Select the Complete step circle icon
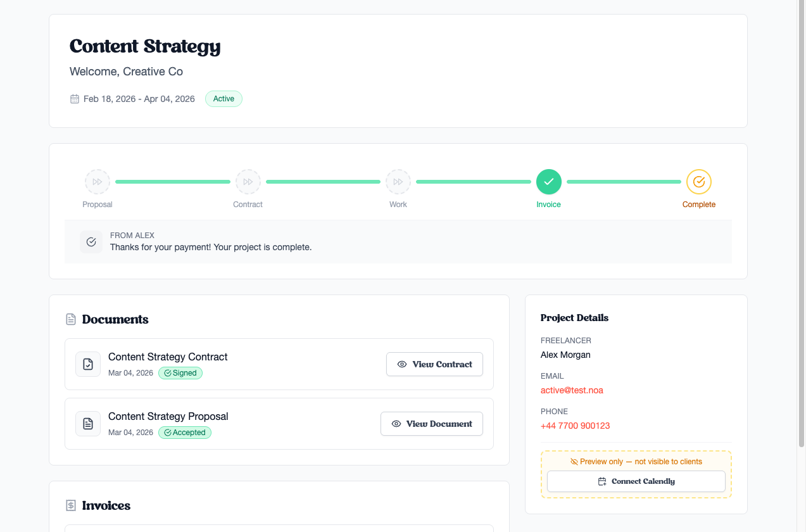This screenshot has height=532, width=806. (x=699, y=182)
